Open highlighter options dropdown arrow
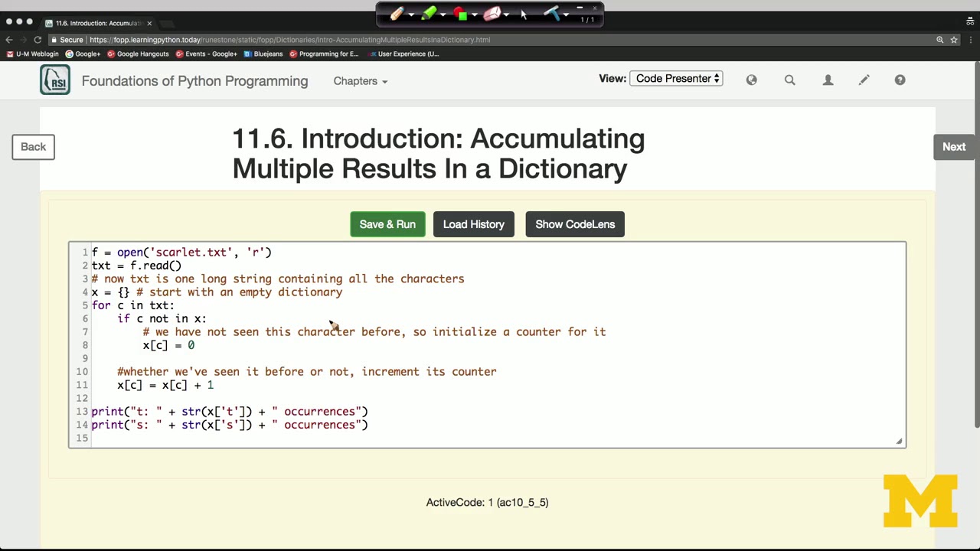Image resolution: width=980 pixels, height=551 pixels. [443, 15]
